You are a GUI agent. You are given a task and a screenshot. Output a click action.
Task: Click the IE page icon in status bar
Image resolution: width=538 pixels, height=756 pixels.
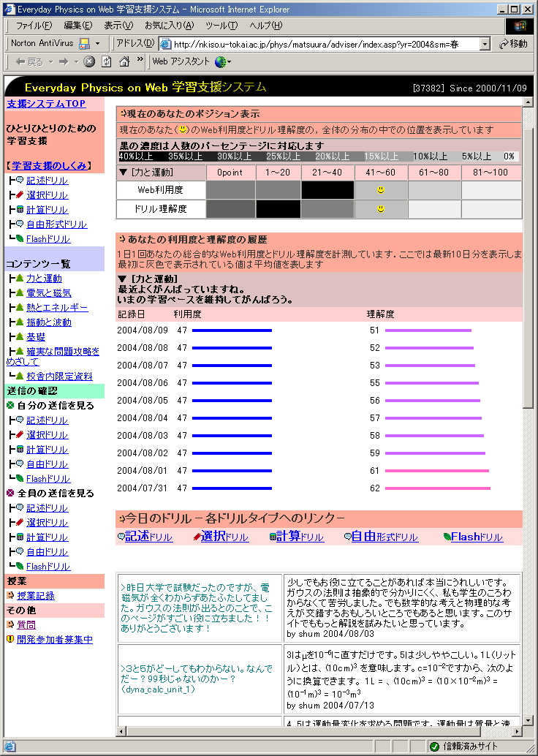tap(10, 746)
